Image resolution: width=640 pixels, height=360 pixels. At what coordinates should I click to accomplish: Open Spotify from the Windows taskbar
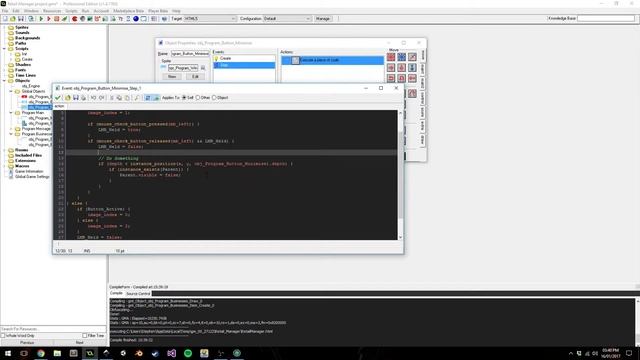(188, 353)
